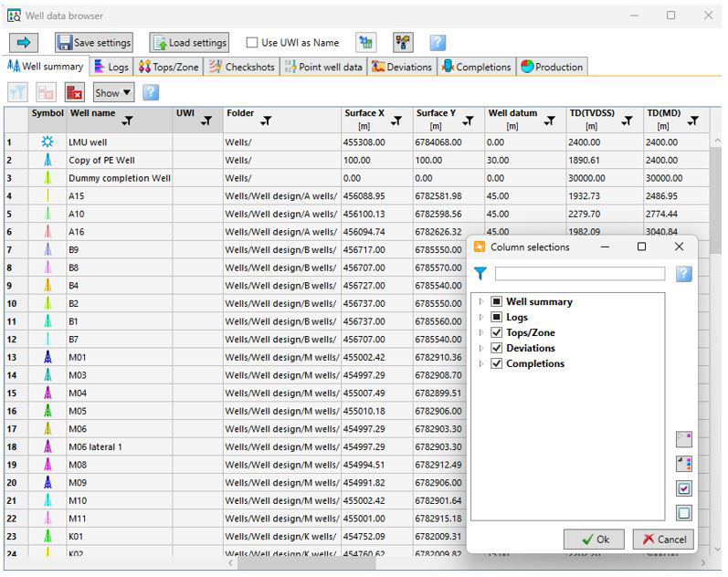Filter the Surface Y column
The width and height of the screenshot is (728, 577).
point(468,121)
